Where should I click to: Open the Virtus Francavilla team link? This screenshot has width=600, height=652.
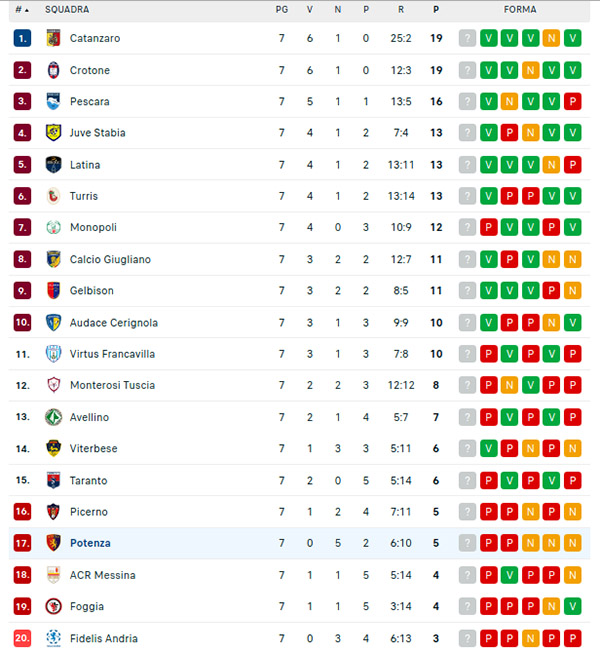click(112, 354)
